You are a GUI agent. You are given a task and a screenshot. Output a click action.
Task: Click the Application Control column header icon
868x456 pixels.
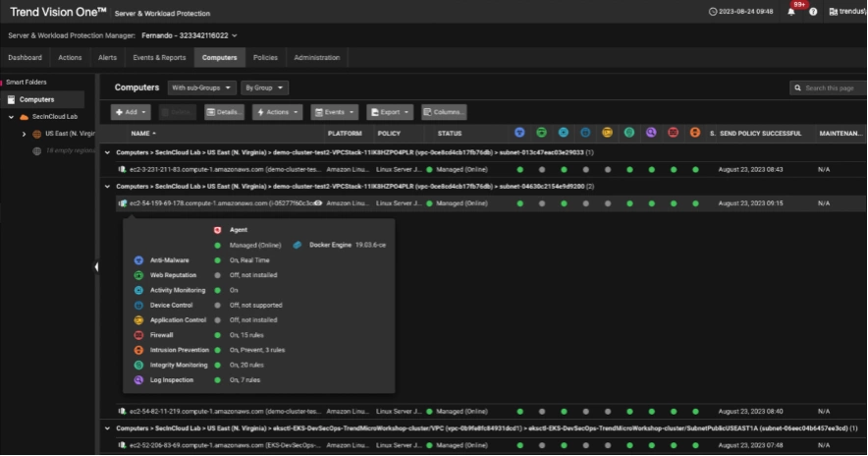pyautogui.click(x=607, y=133)
